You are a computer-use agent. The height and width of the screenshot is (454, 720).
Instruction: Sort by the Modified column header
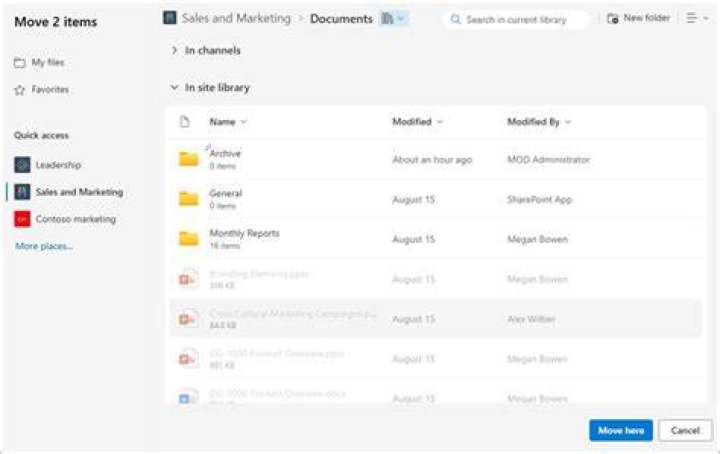(417, 122)
